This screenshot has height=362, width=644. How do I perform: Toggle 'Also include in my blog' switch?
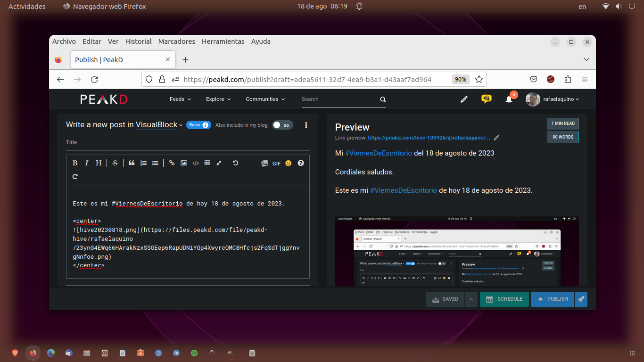click(x=282, y=125)
